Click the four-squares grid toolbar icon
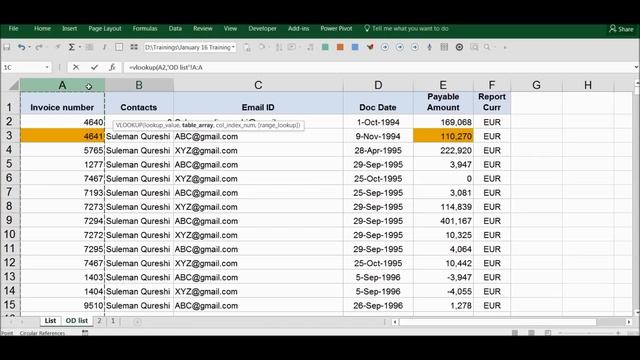 tap(134, 47)
